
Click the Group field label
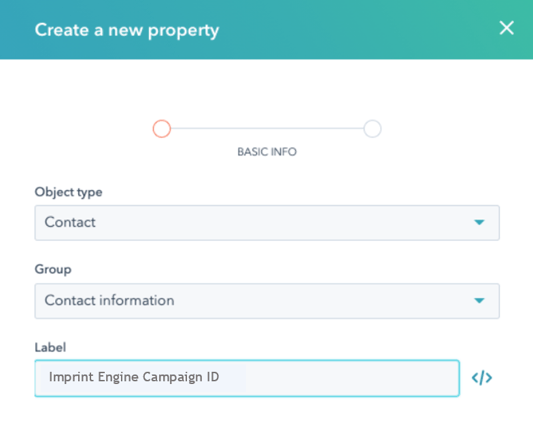[53, 269]
